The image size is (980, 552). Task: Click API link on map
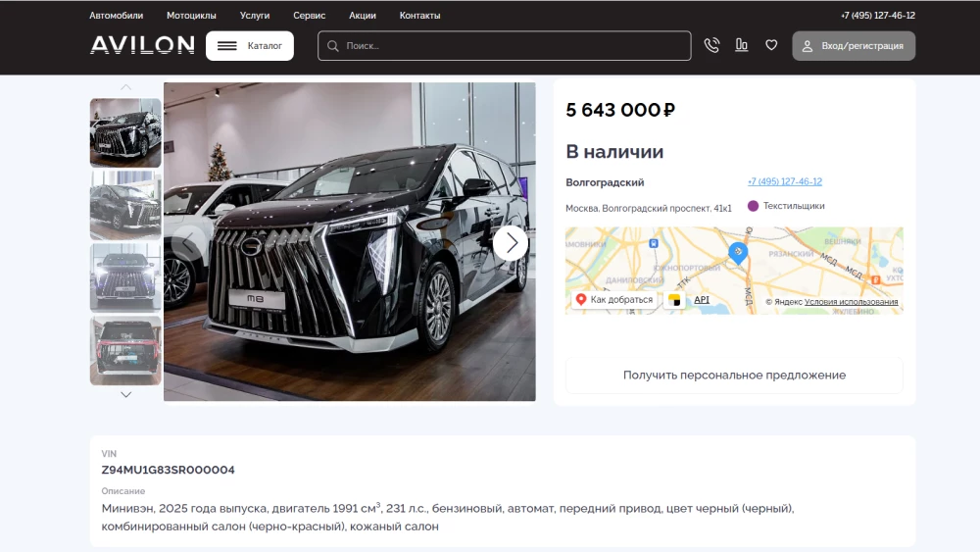coord(702,299)
